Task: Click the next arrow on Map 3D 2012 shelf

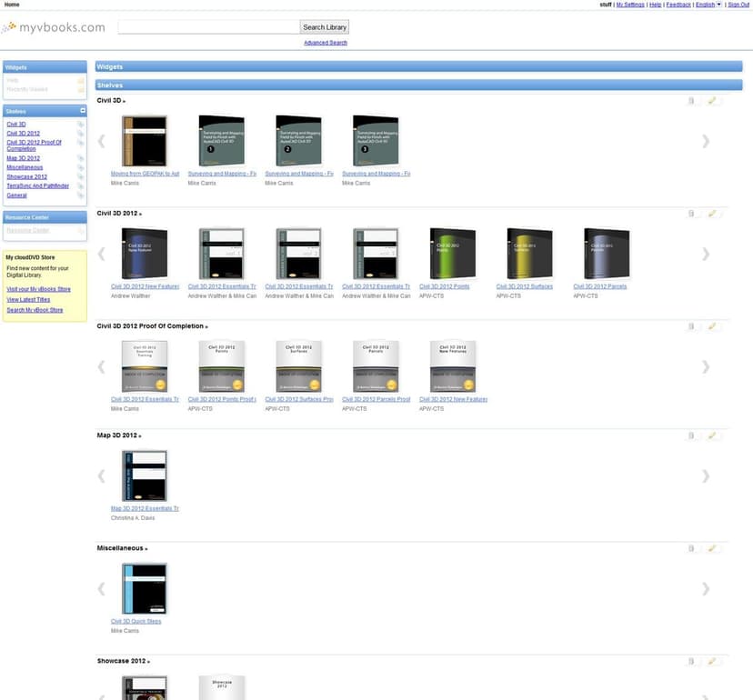Action: (x=705, y=476)
